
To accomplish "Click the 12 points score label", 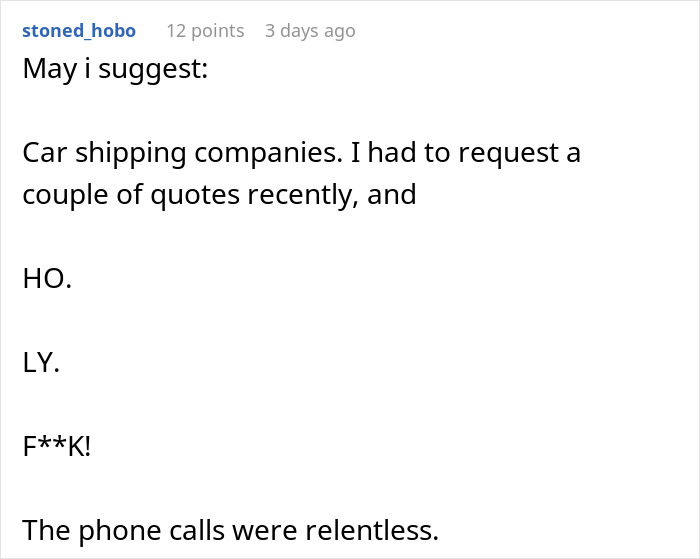I will click(205, 31).
